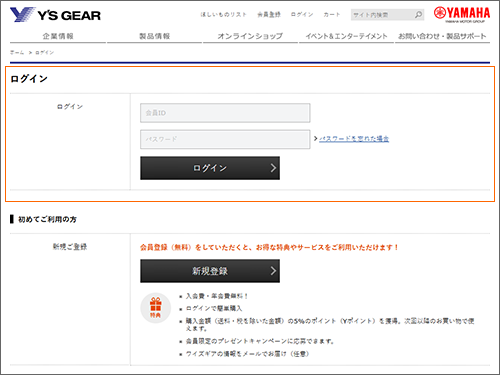Click arrow beside forgot password link
500x375 pixels.
pos(315,138)
